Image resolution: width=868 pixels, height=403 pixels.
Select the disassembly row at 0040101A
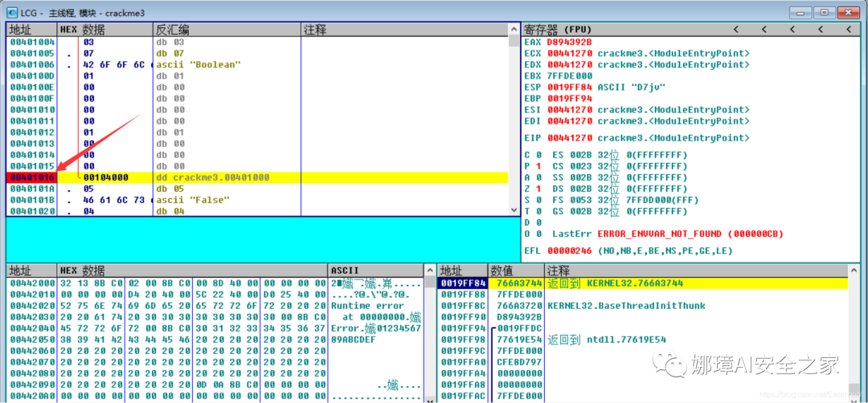(257, 189)
